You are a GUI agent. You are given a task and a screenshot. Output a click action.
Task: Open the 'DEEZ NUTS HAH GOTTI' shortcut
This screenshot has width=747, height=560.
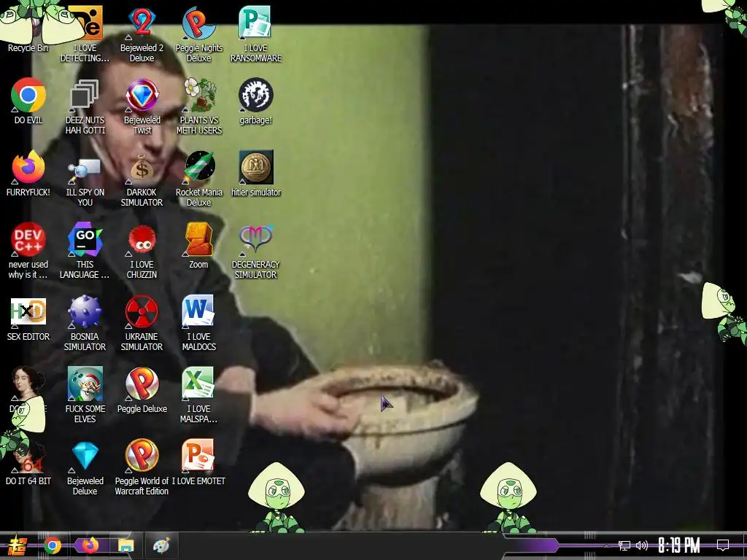pos(85,106)
